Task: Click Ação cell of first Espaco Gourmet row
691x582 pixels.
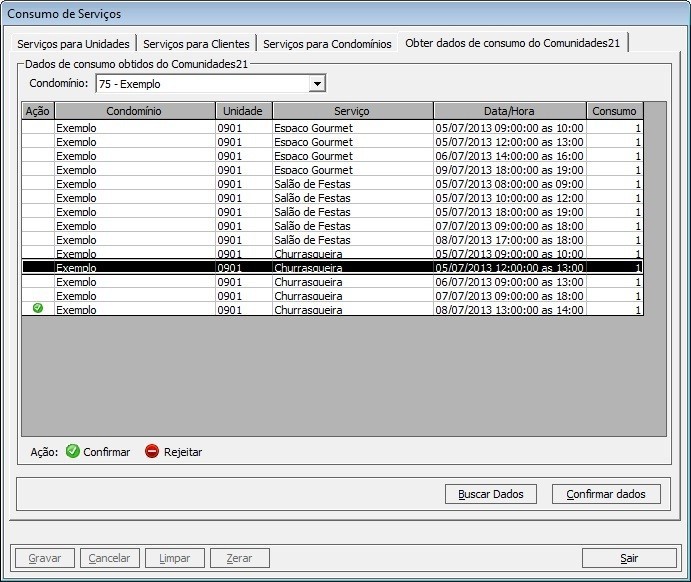Action: coord(38,128)
